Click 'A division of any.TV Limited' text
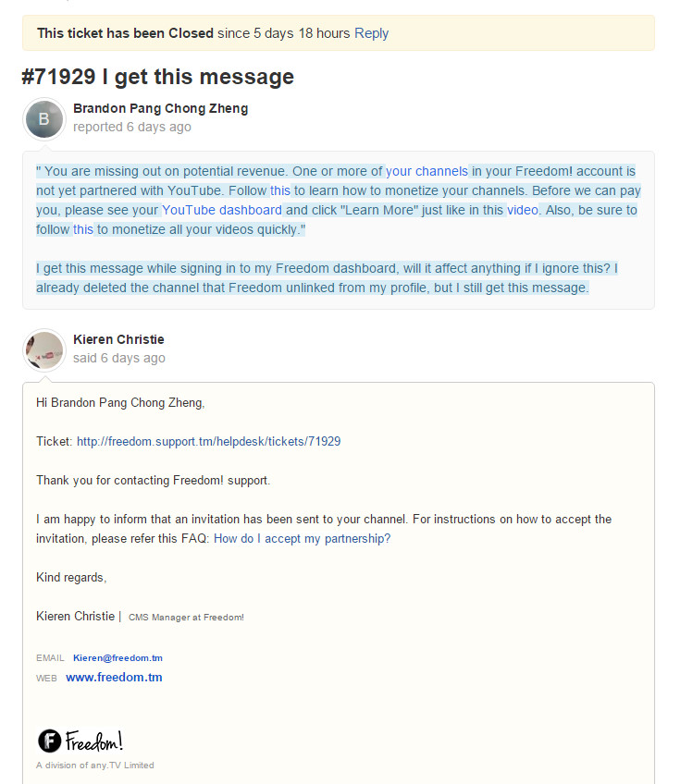This screenshot has height=784, width=680. [x=95, y=766]
